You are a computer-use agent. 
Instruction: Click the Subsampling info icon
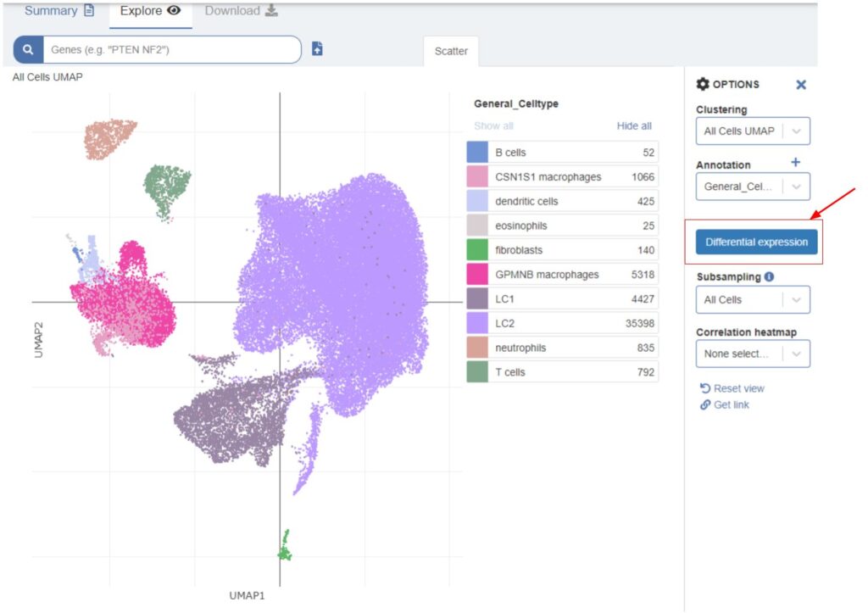pyautogui.click(x=768, y=276)
